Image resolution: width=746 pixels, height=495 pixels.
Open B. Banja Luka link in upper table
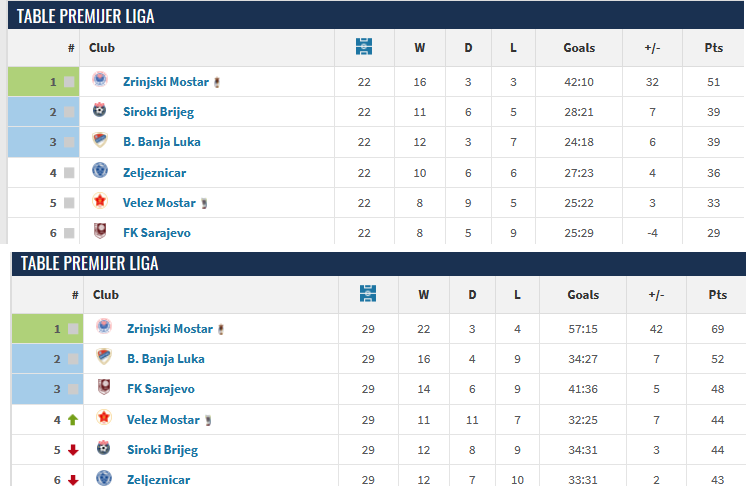point(162,142)
